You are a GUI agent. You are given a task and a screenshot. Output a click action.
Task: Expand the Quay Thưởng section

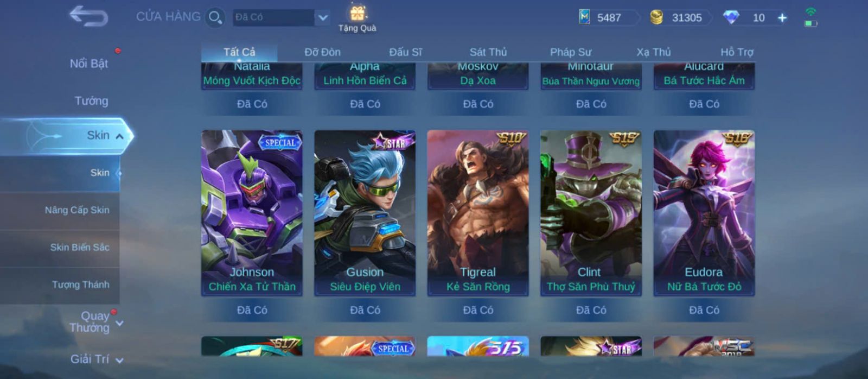(x=119, y=323)
